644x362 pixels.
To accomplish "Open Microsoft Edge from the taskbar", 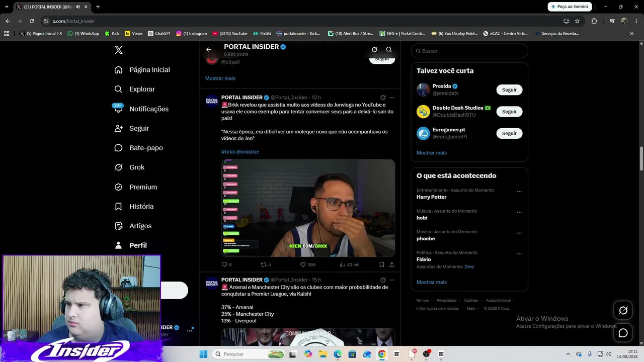I will click(x=338, y=354).
